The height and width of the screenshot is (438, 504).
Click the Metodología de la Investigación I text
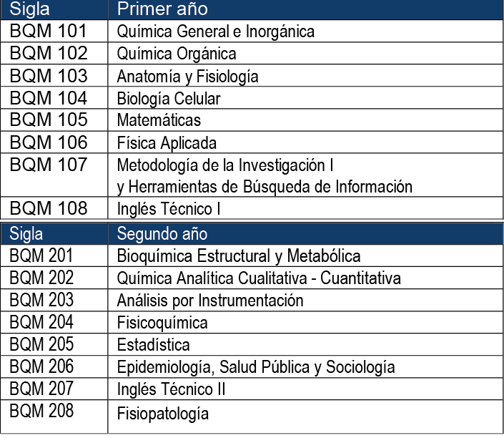(x=225, y=165)
